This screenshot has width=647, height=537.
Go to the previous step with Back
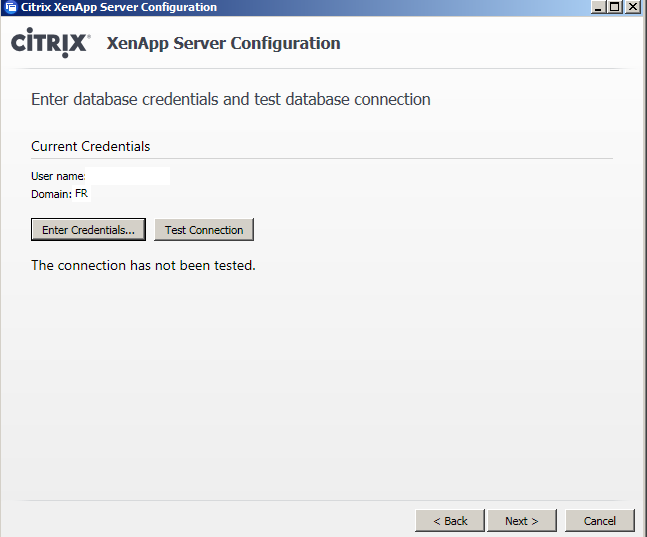[450, 520]
